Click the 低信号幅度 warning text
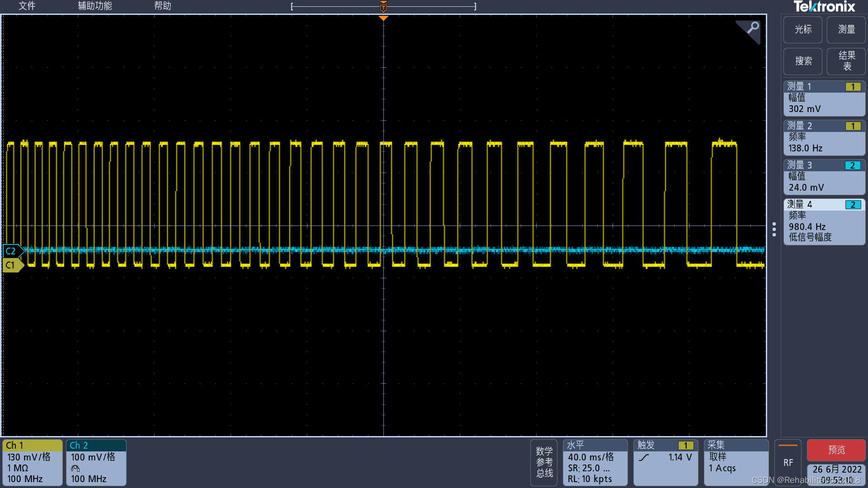This screenshot has width=868, height=488. click(x=810, y=237)
